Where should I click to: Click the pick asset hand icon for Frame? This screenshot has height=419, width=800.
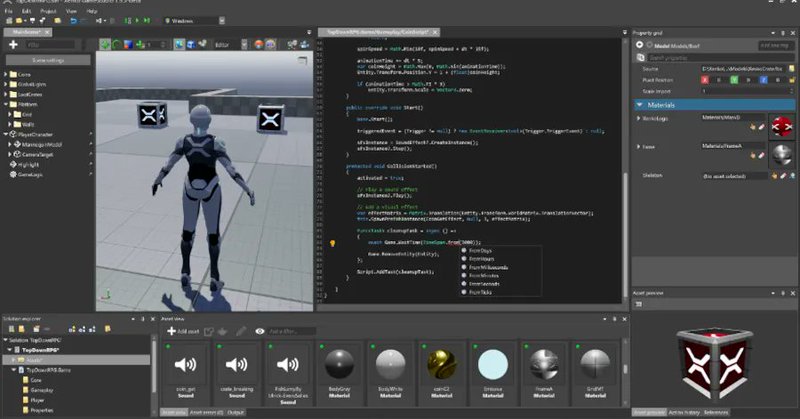[753, 156]
